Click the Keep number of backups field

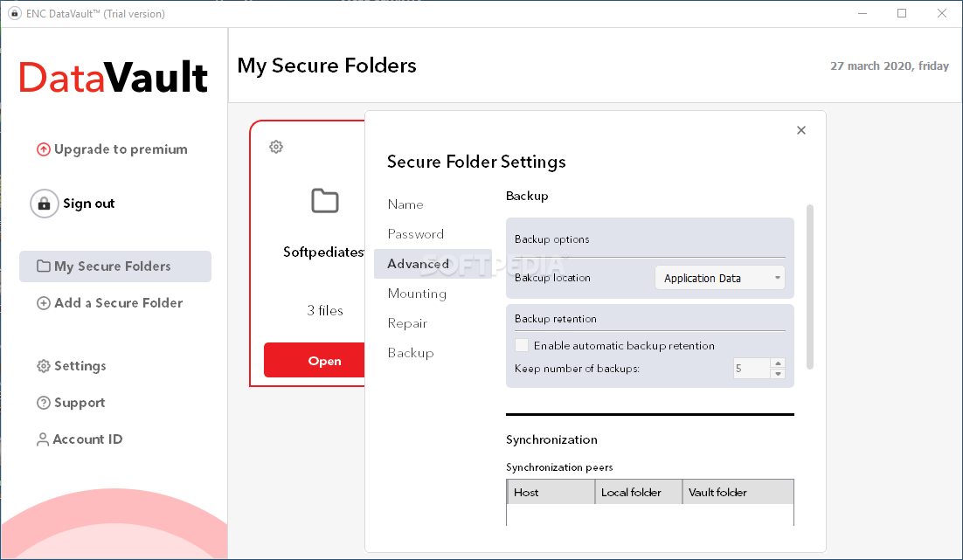752,369
